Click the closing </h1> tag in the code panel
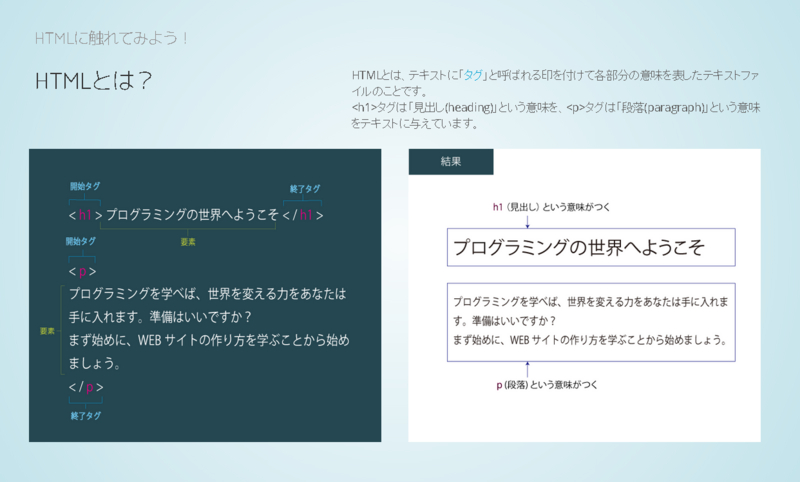 [303, 215]
